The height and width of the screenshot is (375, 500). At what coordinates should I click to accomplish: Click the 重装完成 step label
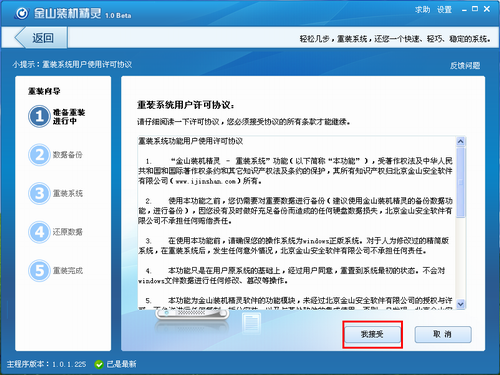coord(68,270)
